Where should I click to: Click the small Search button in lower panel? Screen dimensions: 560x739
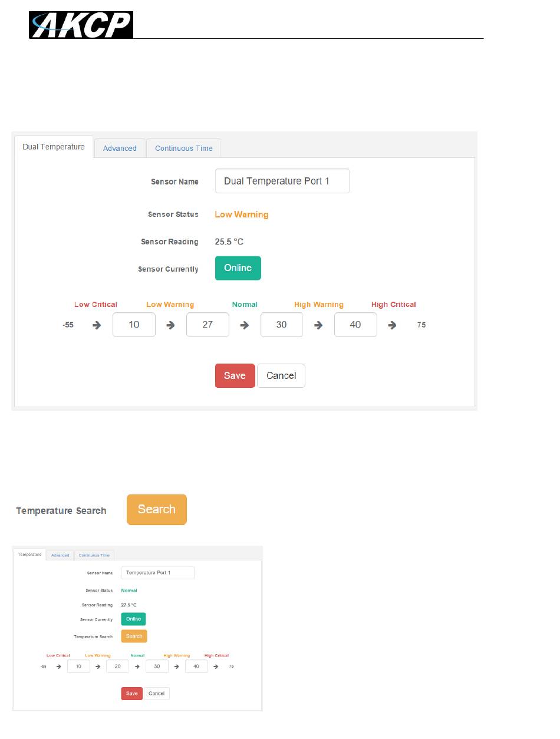pyautogui.click(x=134, y=636)
